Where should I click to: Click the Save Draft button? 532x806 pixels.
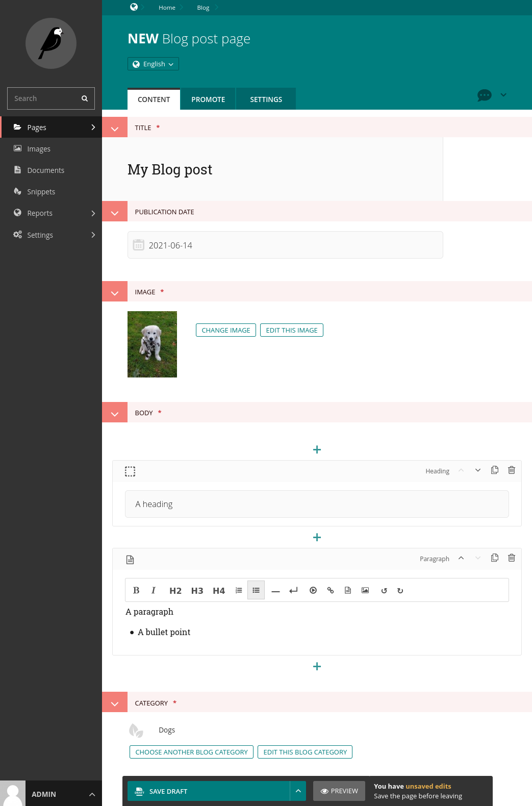[x=209, y=791]
